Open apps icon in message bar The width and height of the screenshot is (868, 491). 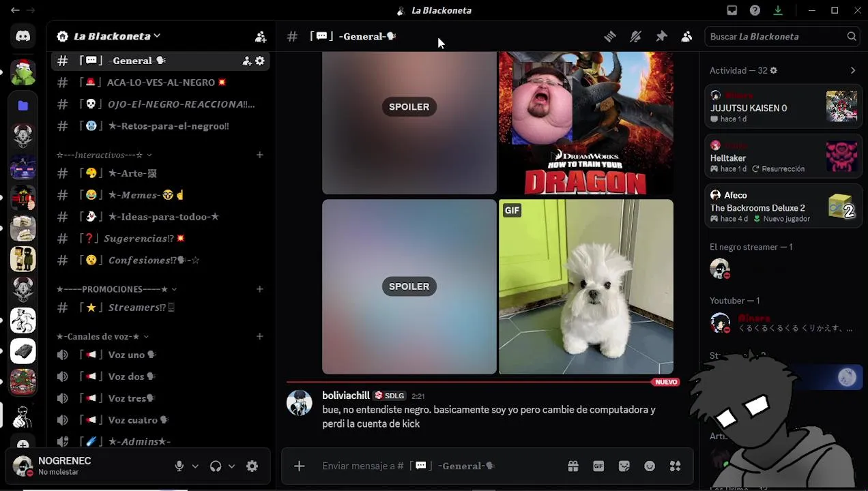pos(675,466)
